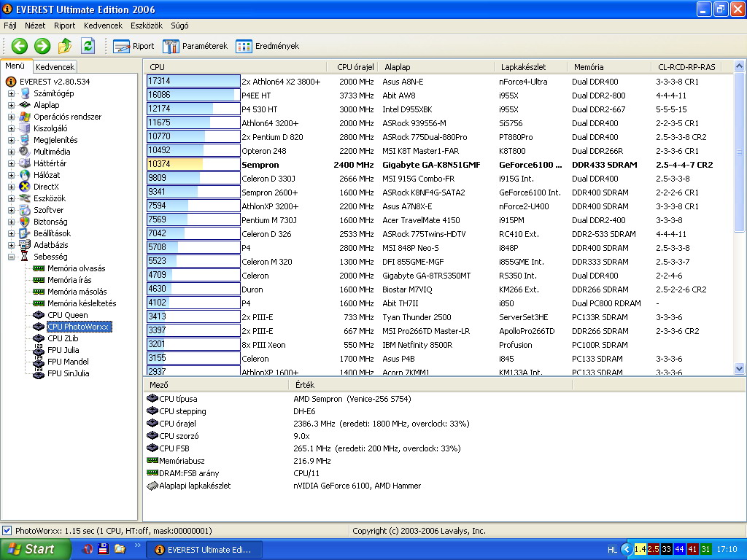Open the Nézet menu

(x=35, y=26)
